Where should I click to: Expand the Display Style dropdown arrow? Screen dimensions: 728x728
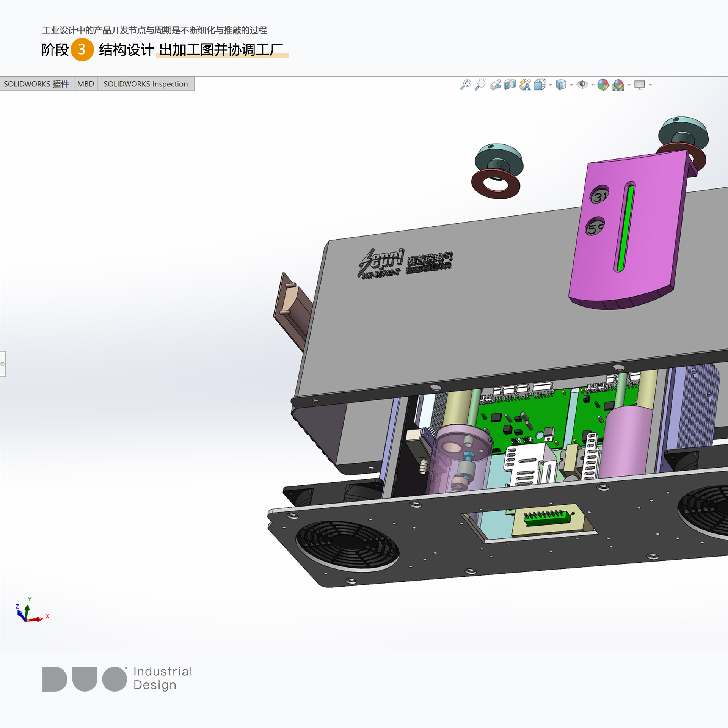tap(571, 85)
